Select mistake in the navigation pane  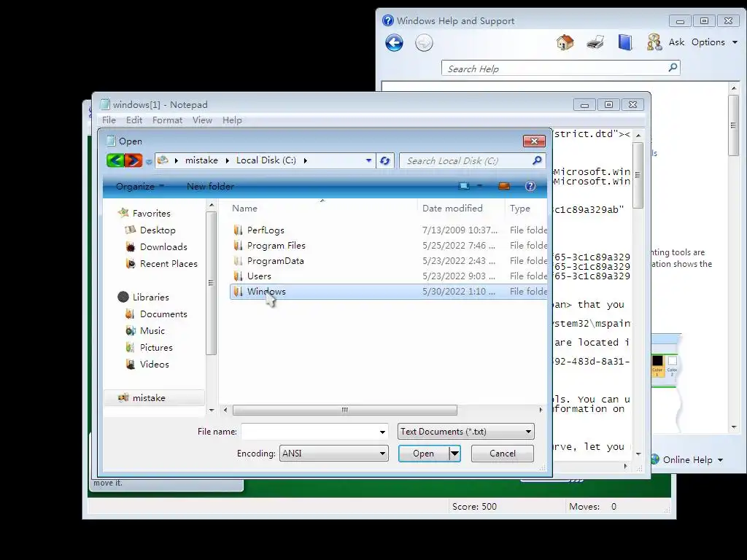pyautogui.click(x=154, y=397)
